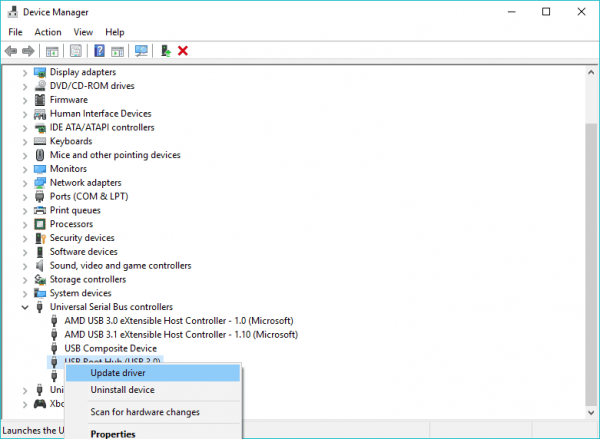Click the Processors category icon

40,224
